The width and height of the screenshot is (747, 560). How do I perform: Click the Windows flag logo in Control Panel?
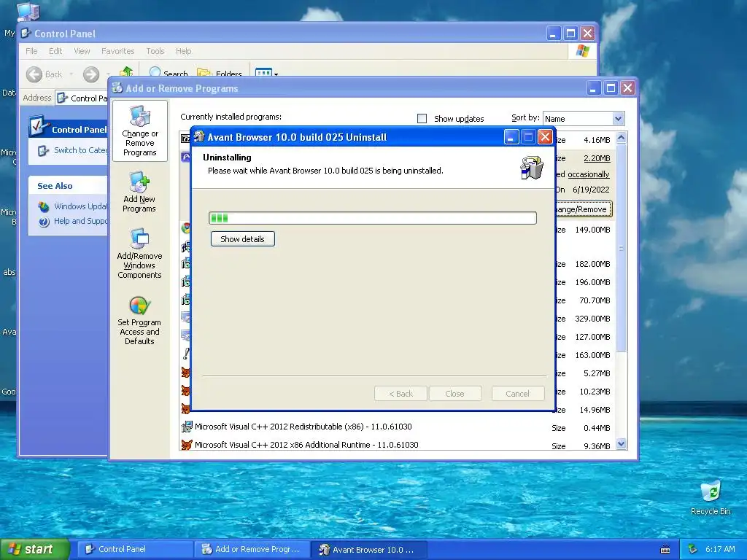[x=582, y=51]
